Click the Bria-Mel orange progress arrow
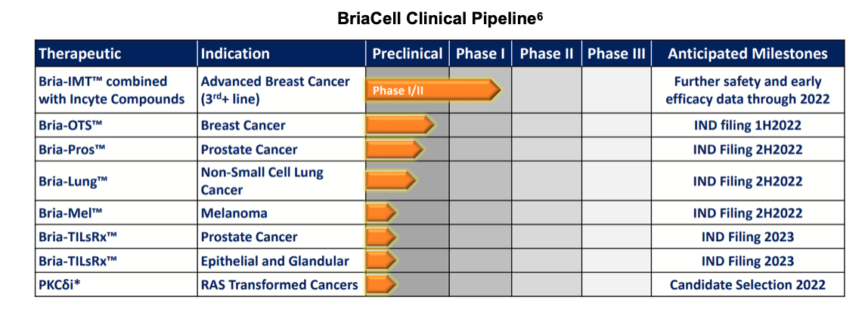The width and height of the screenshot is (868, 319). click(x=381, y=213)
